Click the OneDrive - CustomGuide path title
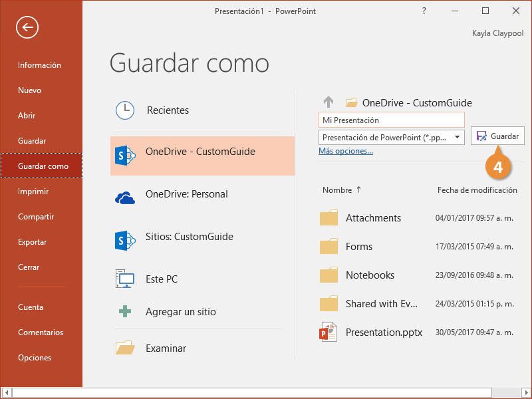 [417, 103]
